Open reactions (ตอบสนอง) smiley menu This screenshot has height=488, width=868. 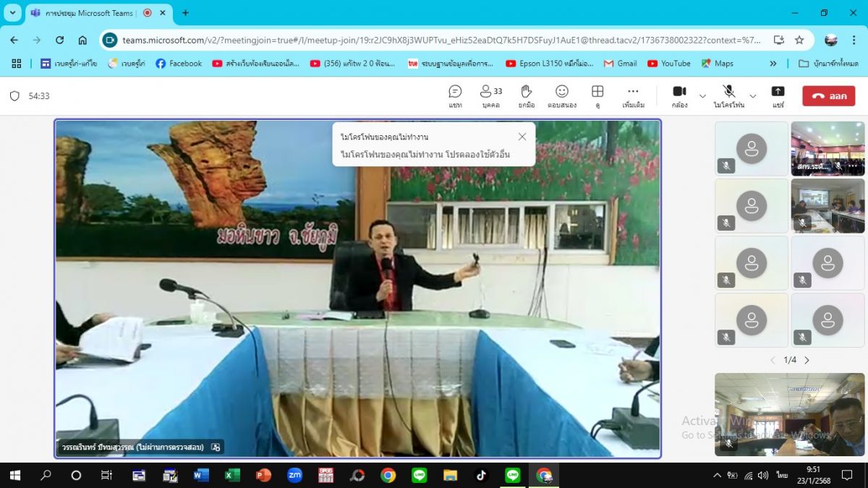point(562,96)
